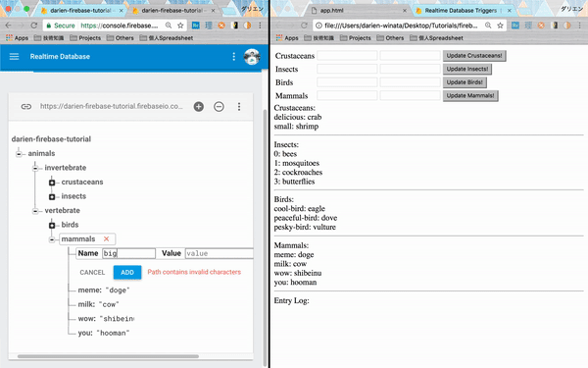
Task: Expand the insects tree node
Action: pos(52,196)
